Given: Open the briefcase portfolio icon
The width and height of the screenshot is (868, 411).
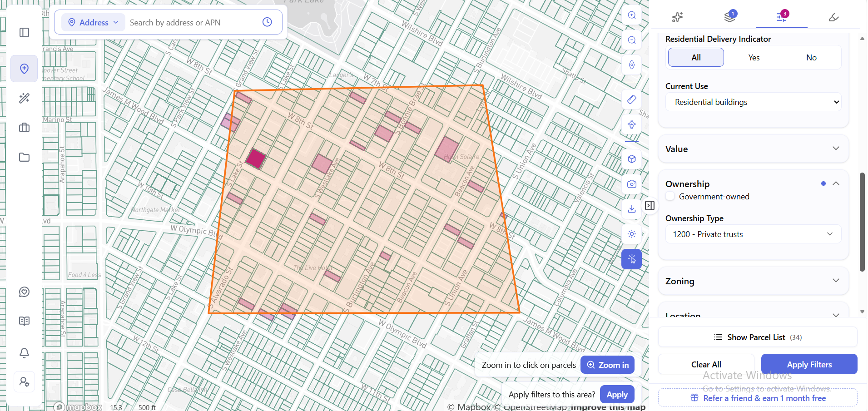Looking at the screenshot, I should 25,128.
